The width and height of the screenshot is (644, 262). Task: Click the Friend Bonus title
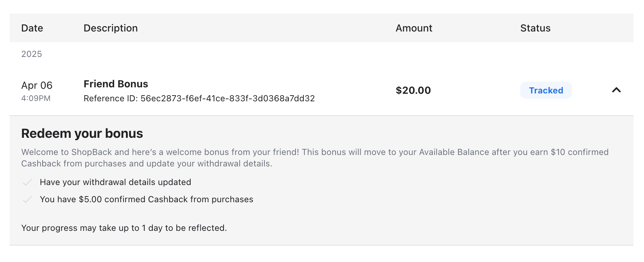click(116, 84)
